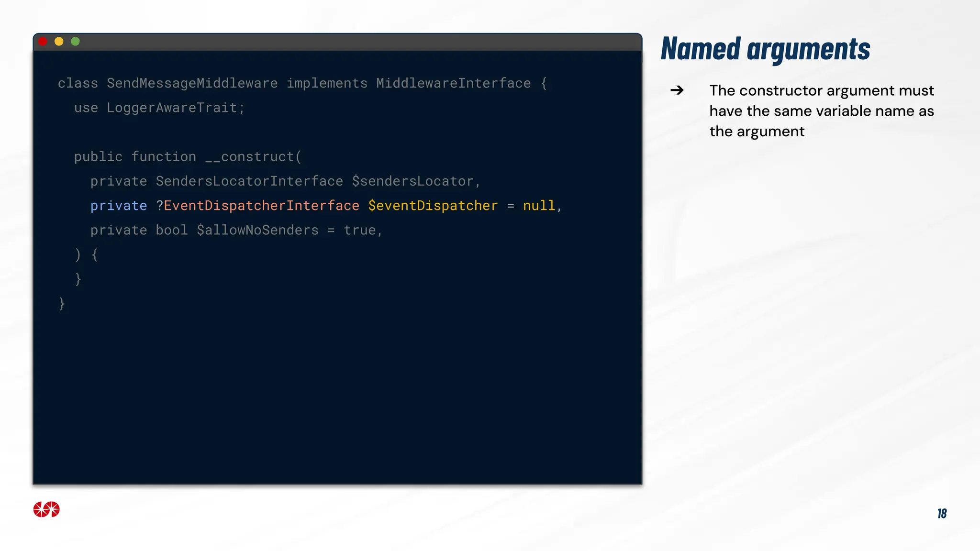Click the highlighted blue 'private' keyword

pos(119,206)
